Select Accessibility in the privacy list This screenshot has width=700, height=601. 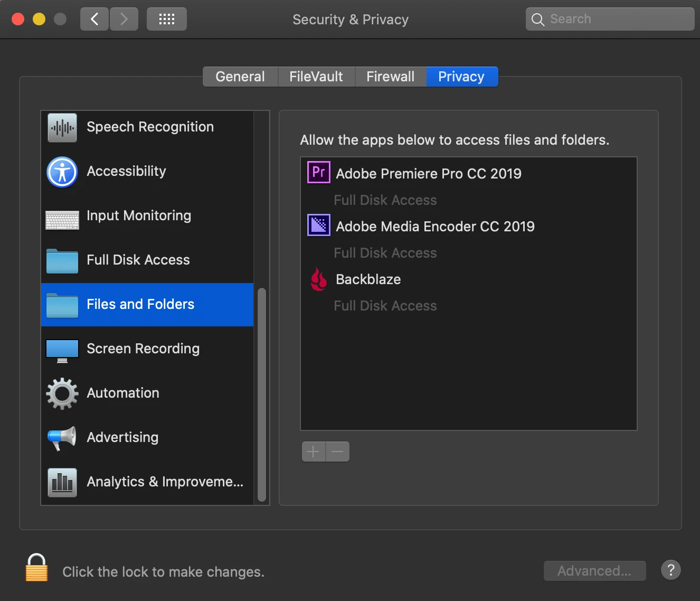(147, 172)
